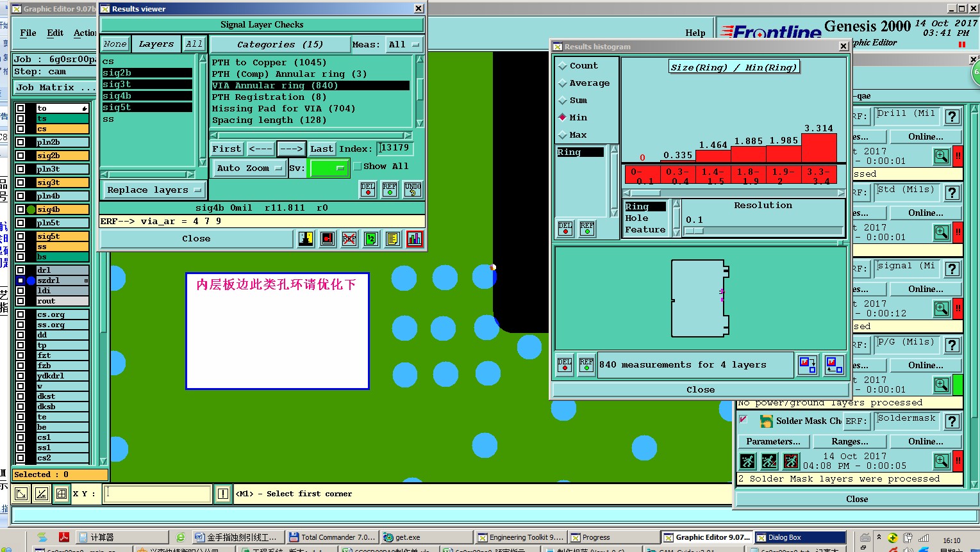The width and height of the screenshot is (980, 552).
Task: View results magnifier for Solder Mask check
Action: point(941,461)
